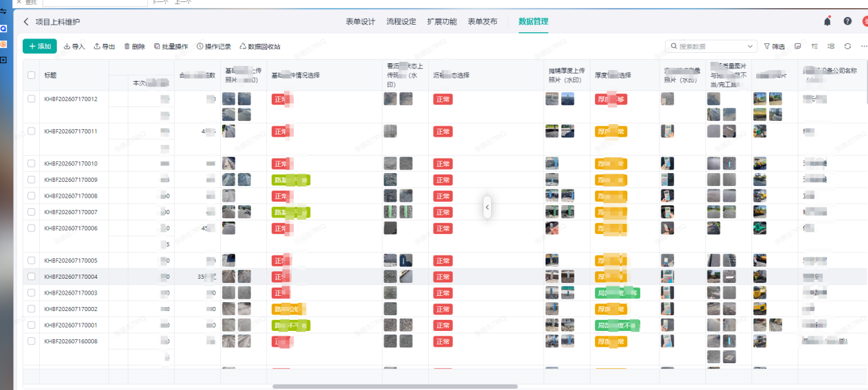Image resolution: width=868 pixels, height=390 pixels.
Task: Open record title KHBF202607170012
Action: pyautogui.click(x=71, y=99)
